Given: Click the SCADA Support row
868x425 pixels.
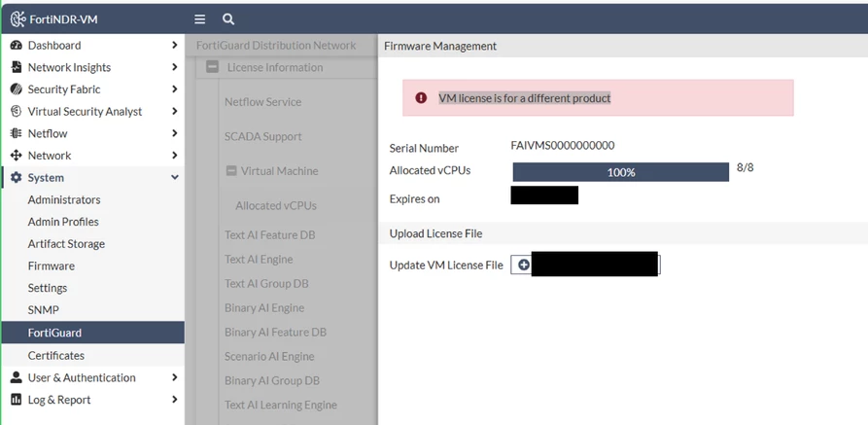Looking at the screenshot, I should pyautogui.click(x=263, y=136).
